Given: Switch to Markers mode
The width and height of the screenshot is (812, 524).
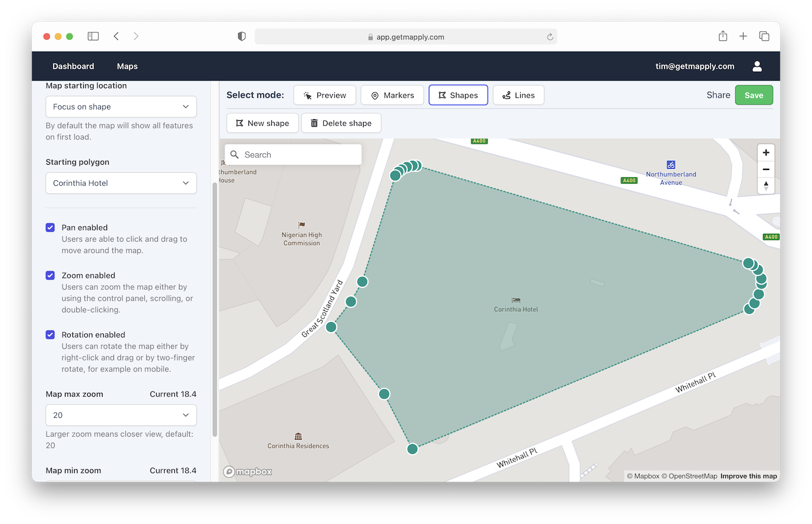Looking at the screenshot, I should click(392, 95).
